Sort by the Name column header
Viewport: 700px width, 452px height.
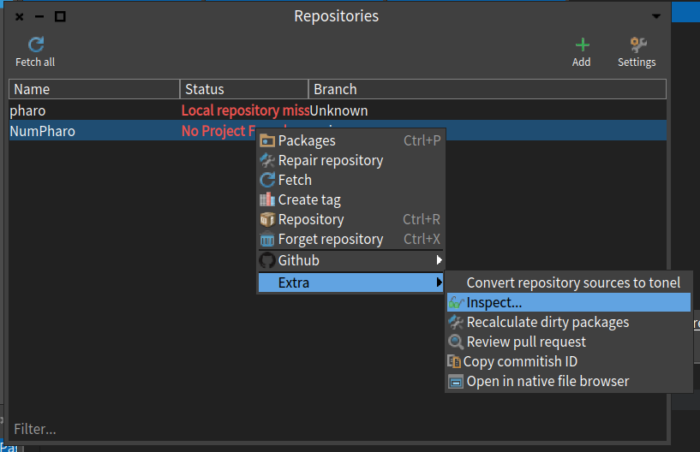(x=94, y=89)
